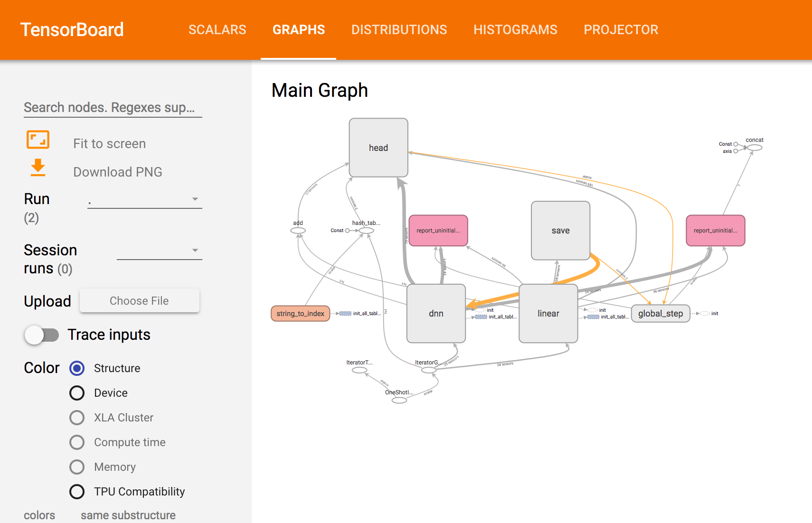Open the DISTRIBUTIONS tab
Viewport: 812px width, 523px height.
coord(399,29)
